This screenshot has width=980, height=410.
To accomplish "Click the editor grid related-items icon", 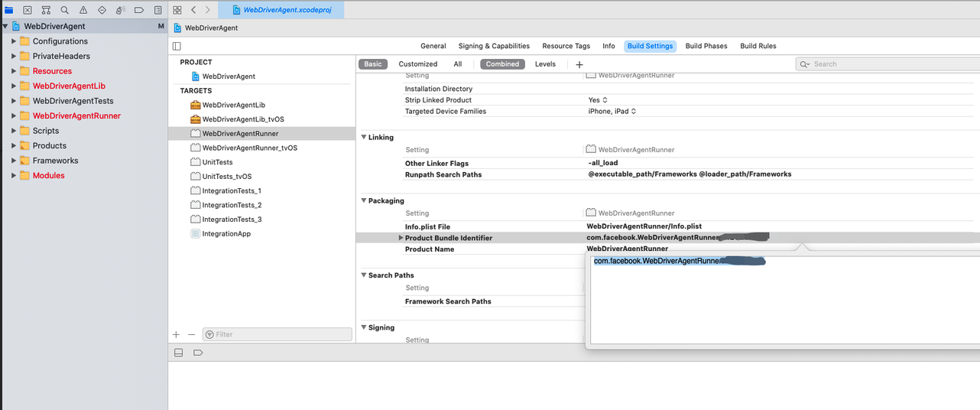I will (177, 10).
